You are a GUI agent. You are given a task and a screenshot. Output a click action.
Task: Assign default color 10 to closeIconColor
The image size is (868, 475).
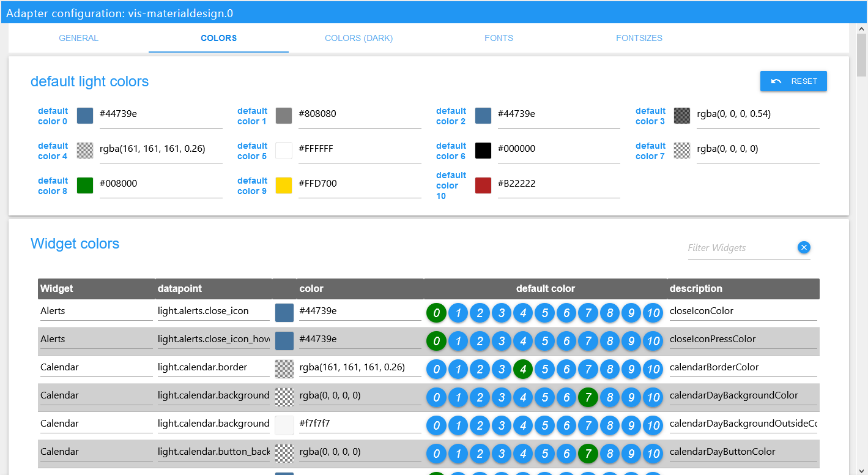pyautogui.click(x=653, y=313)
